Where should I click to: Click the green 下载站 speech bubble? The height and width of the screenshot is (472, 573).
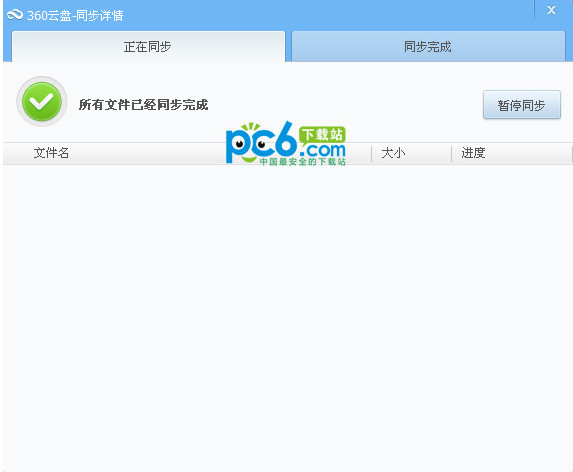[322, 134]
